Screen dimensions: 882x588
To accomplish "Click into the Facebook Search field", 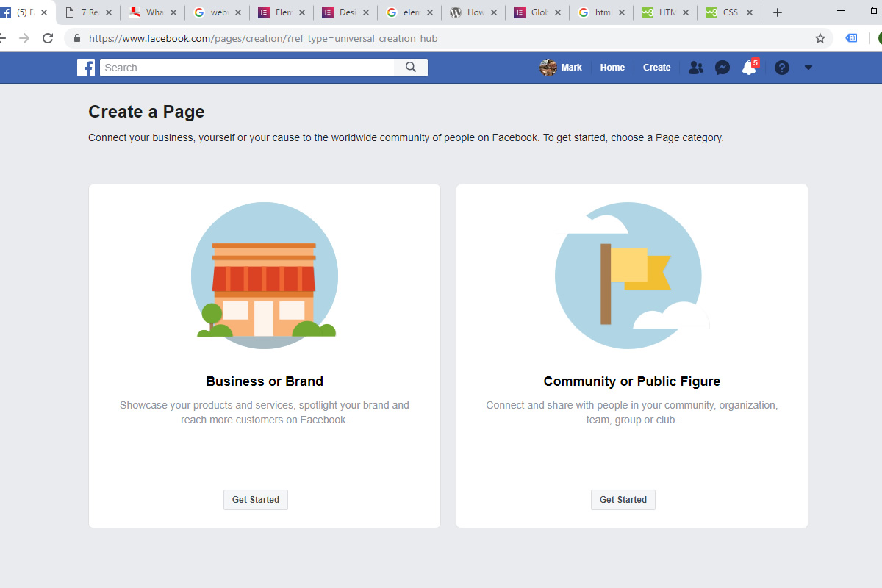I will [247, 68].
